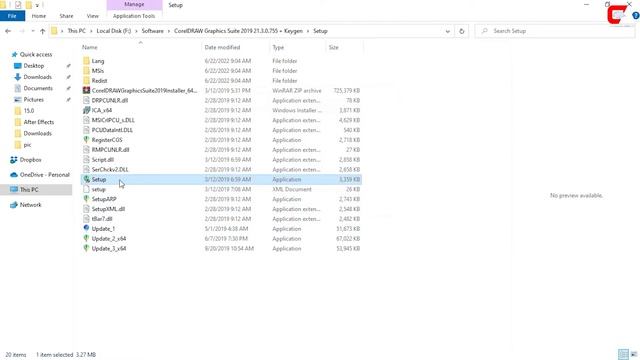The height and width of the screenshot is (360, 640).
Task: Open the recent locations dropdown arrow
Action: click(x=33, y=31)
